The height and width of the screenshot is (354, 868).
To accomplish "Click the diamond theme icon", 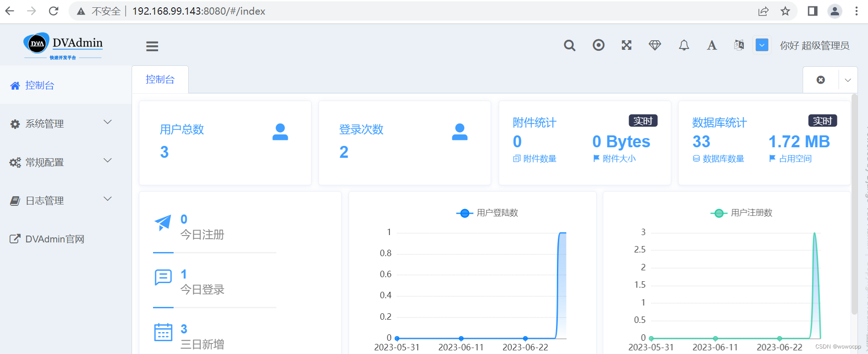I will point(655,45).
